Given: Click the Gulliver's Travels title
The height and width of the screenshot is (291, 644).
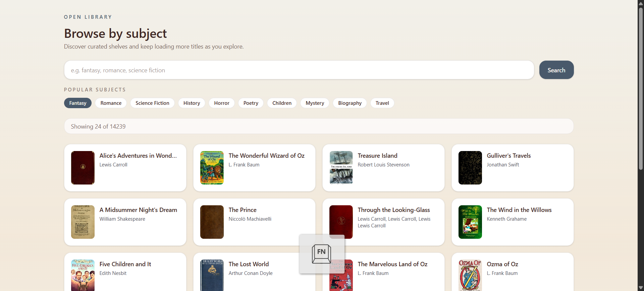Looking at the screenshot, I should [x=509, y=156].
